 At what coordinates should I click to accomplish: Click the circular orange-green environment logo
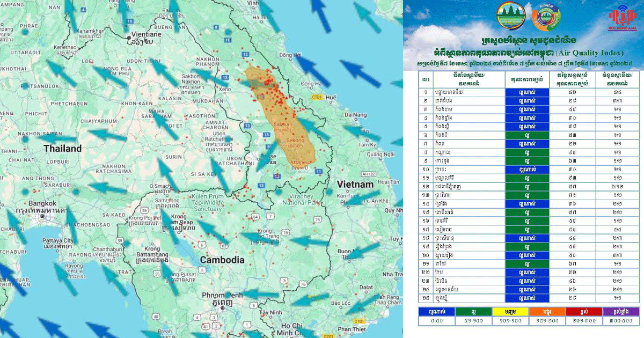(545, 17)
